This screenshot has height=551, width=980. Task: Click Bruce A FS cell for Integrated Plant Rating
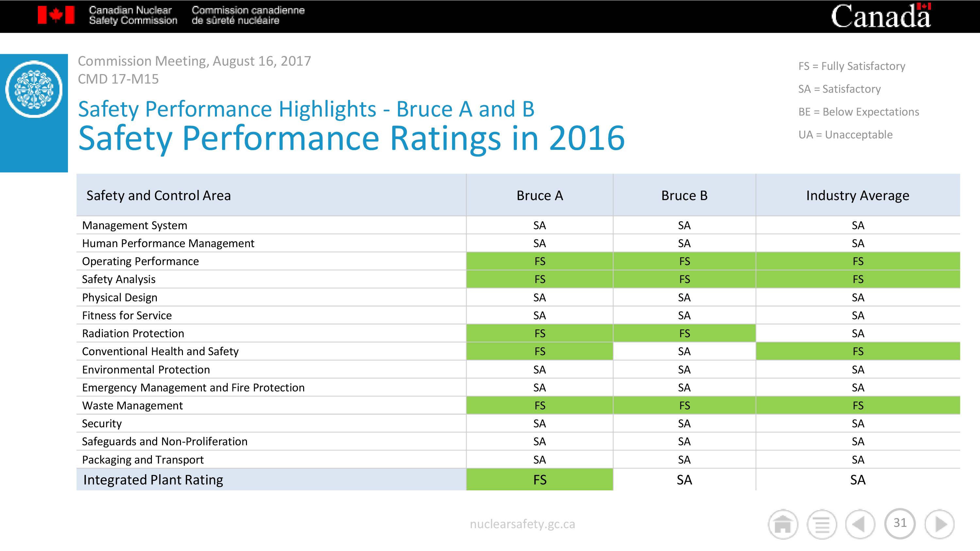point(539,480)
